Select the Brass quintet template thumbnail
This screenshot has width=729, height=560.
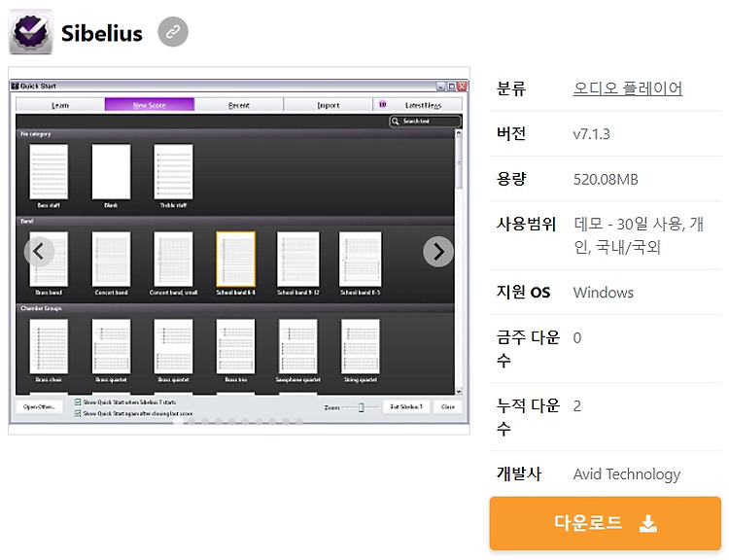pos(173,346)
